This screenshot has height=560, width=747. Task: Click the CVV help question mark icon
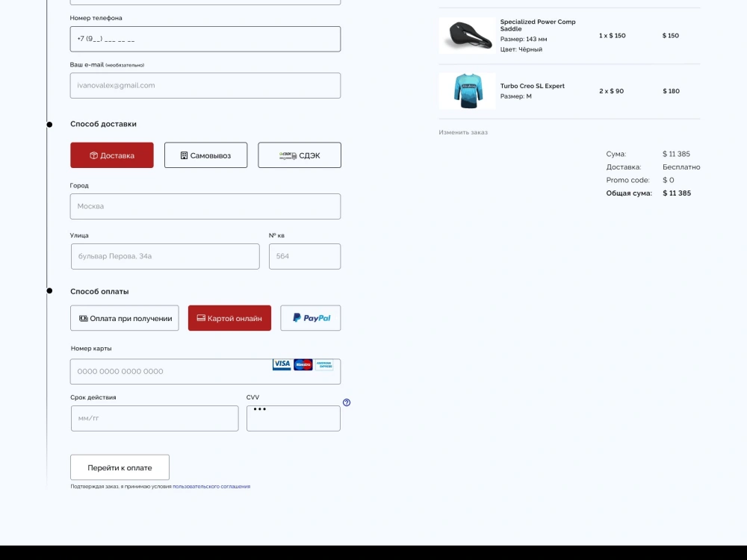pos(347,402)
